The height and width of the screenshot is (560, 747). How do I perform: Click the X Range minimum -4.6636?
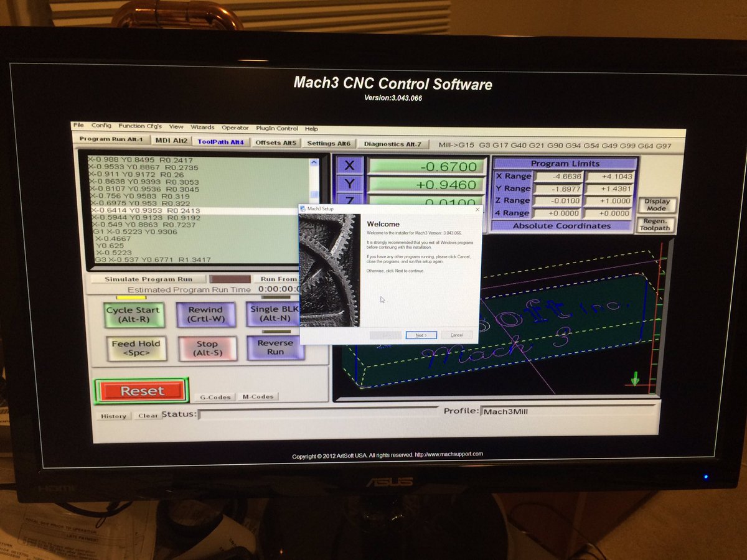click(x=558, y=176)
